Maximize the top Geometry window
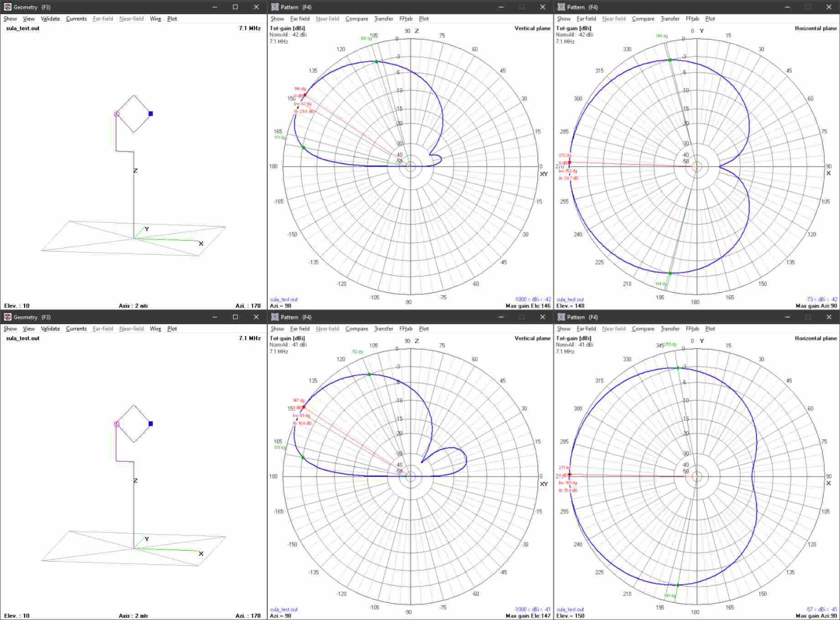 235,7
